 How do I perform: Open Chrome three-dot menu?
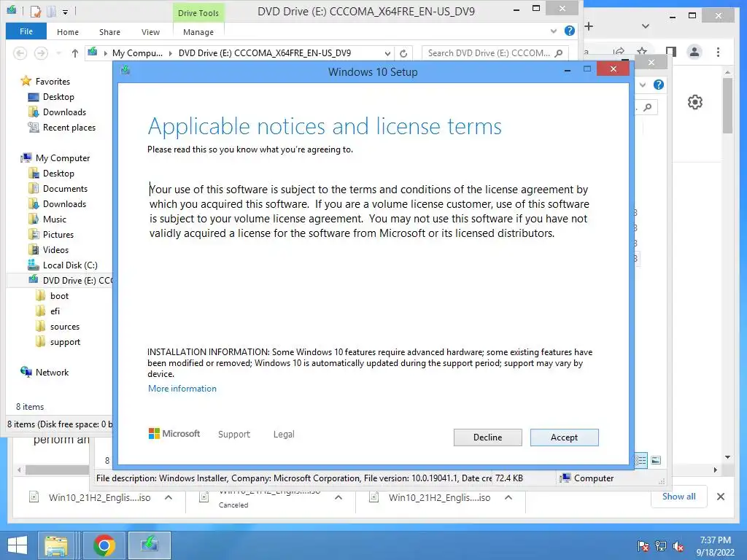(x=718, y=52)
